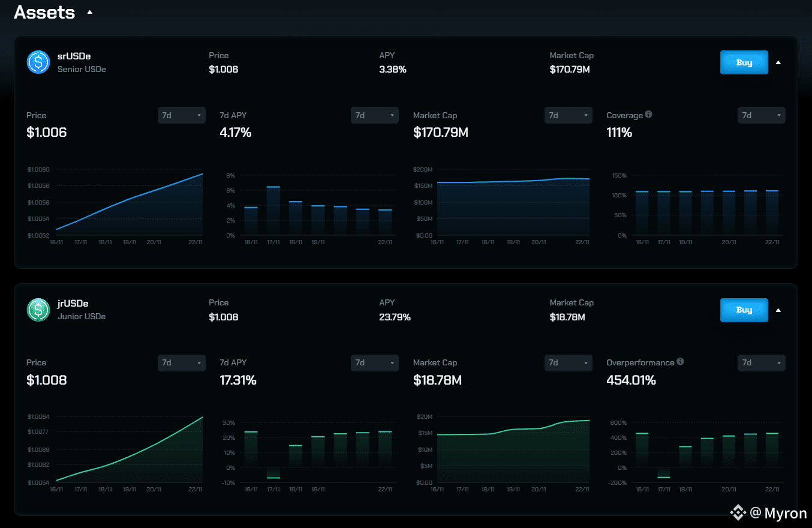The image size is (812, 528).
Task: Click the large $170.79M value above srUSDe Market Cap chart
Action: 441,133
